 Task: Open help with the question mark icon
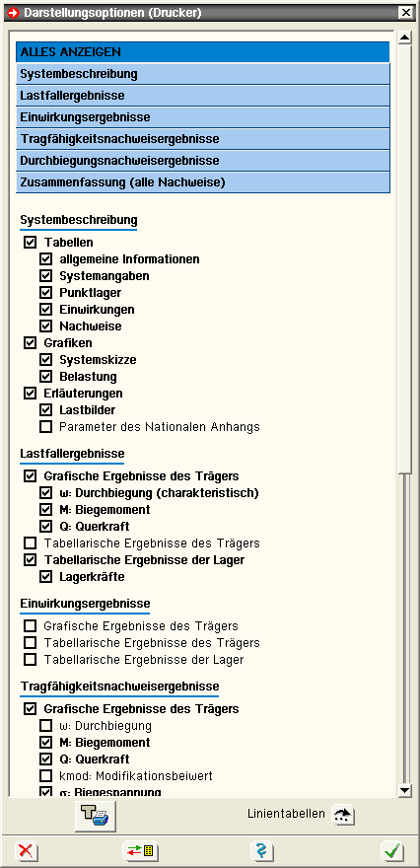pyautogui.click(x=261, y=851)
